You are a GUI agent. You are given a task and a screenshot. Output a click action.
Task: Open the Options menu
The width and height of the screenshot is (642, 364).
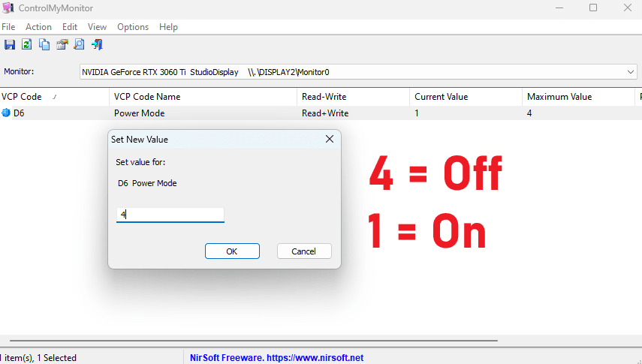pos(133,27)
